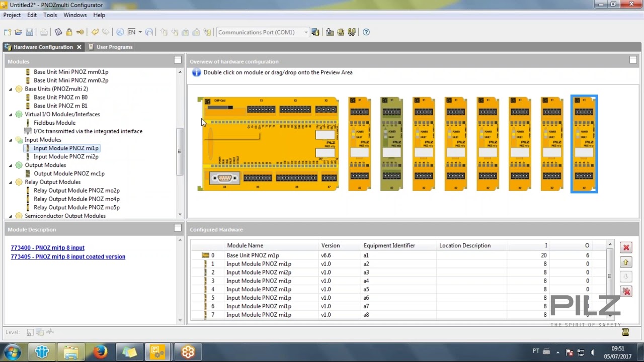Undo the last action via toolbar arrow
Screen dimensions: 644x362
95,32
